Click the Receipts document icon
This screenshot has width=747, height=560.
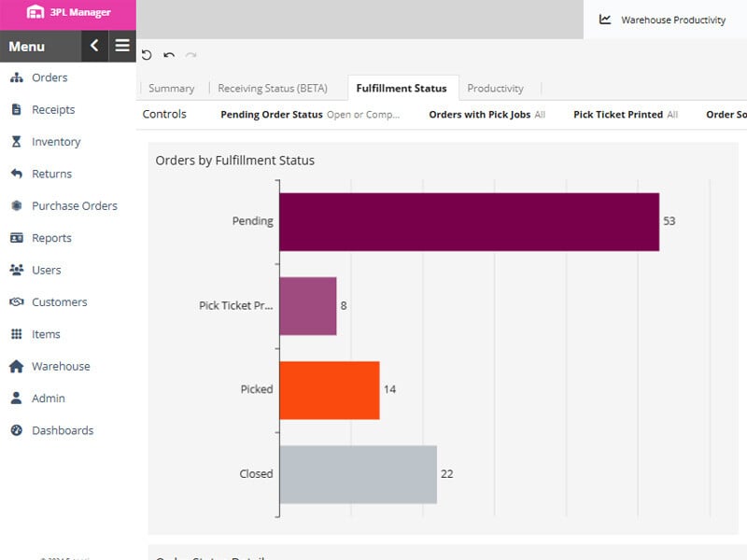[x=17, y=109]
